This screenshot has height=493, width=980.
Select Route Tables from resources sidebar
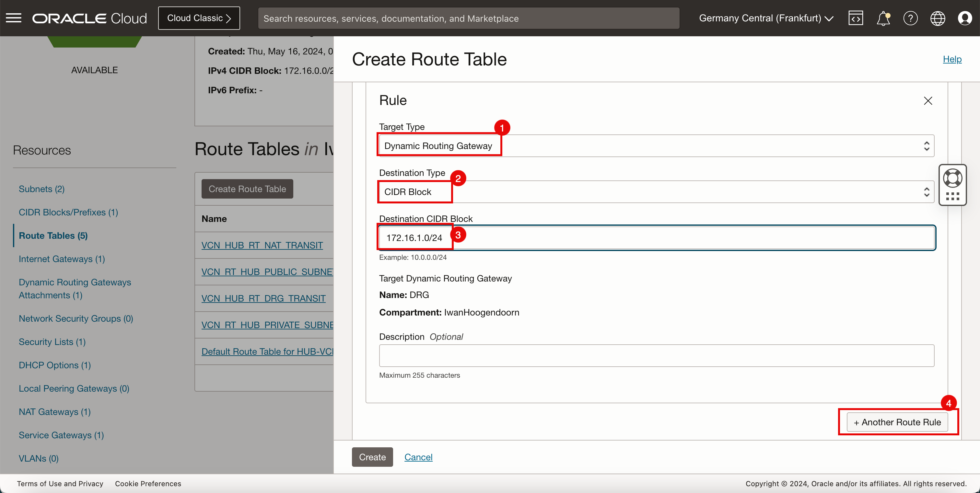click(53, 235)
